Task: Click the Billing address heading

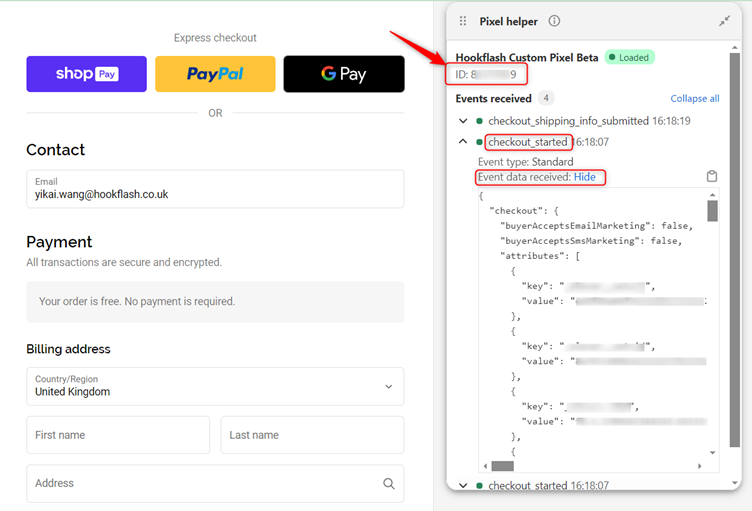Action: tap(68, 349)
